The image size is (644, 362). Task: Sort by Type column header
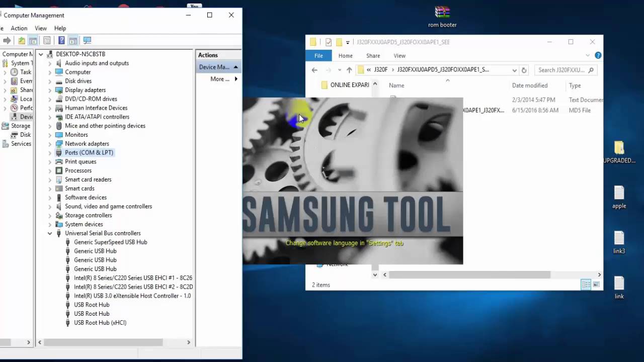pos(575,85)
